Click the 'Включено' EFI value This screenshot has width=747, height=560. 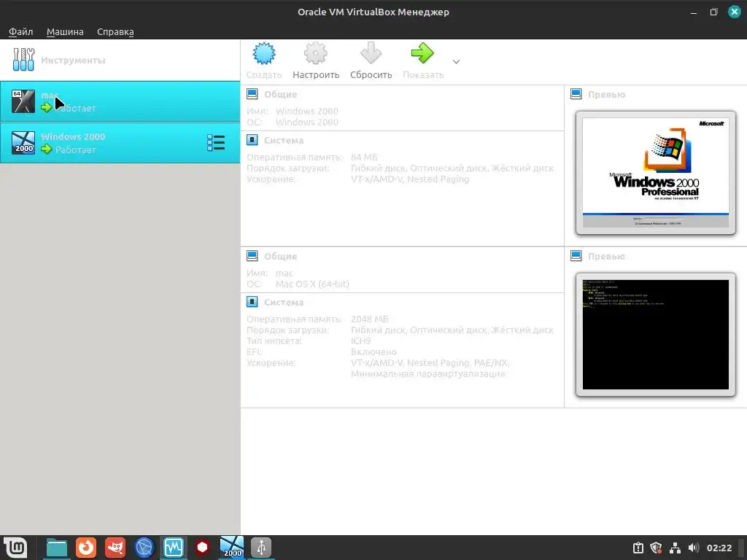pos(374,352)
